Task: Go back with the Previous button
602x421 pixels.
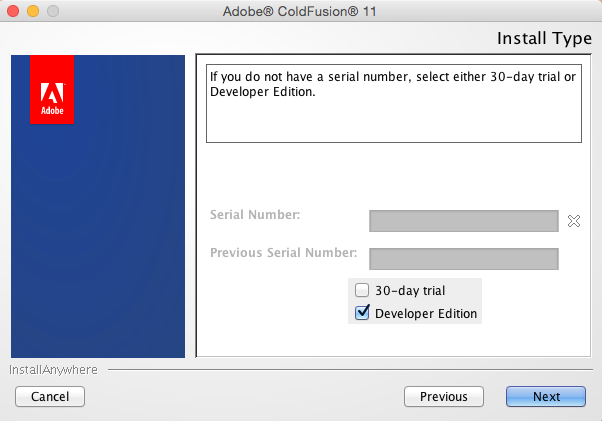Action: pyautogui.click(x=443, y=396)
